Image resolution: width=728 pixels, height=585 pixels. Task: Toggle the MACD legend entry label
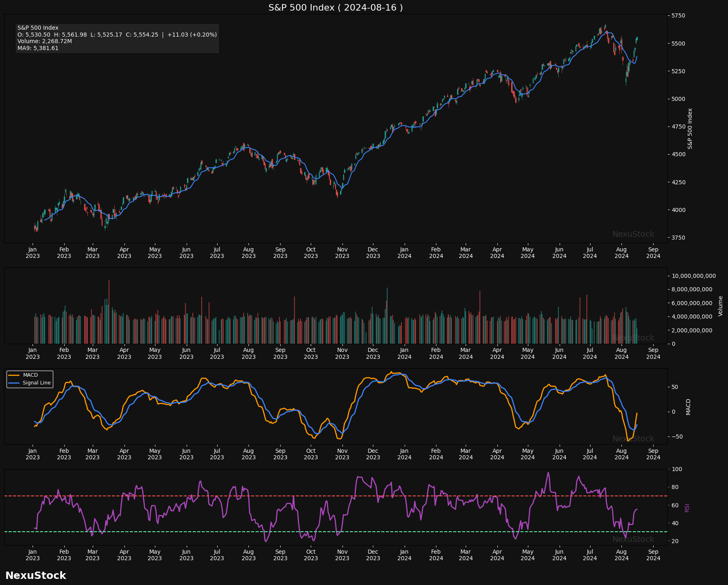31,375
